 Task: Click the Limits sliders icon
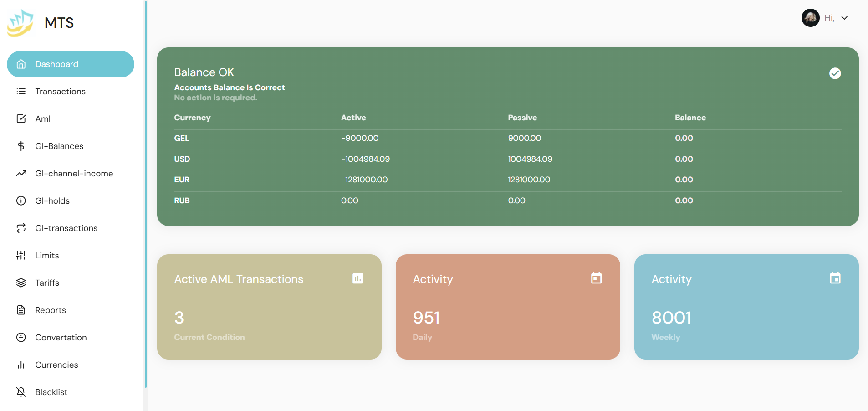[x=21, y=256]
